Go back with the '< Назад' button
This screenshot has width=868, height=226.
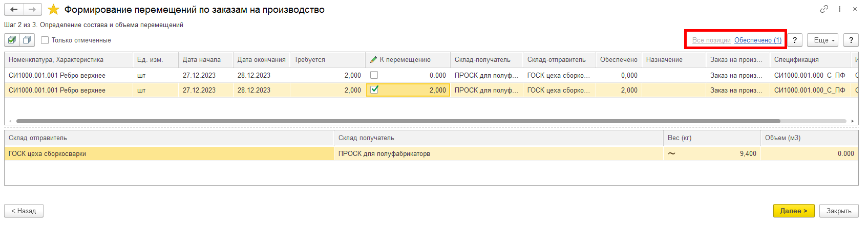24,211
